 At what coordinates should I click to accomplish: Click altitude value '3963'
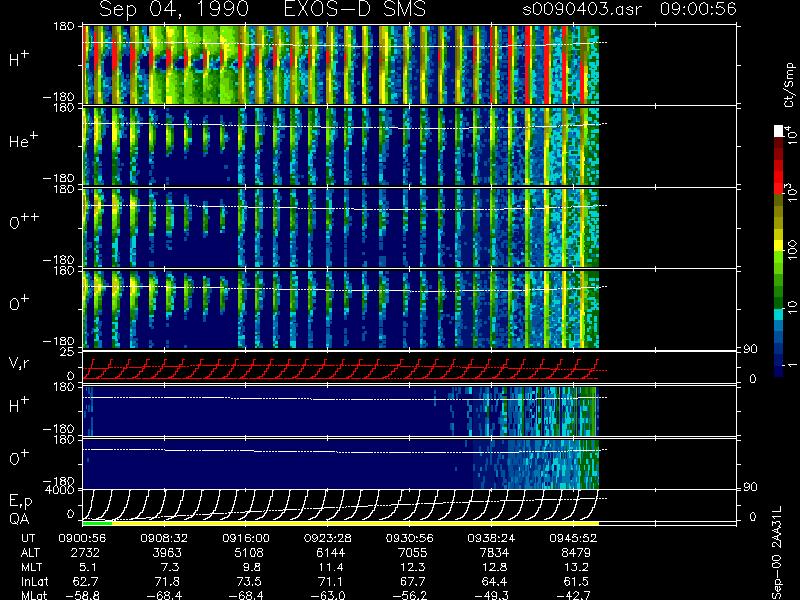point(167,553)
